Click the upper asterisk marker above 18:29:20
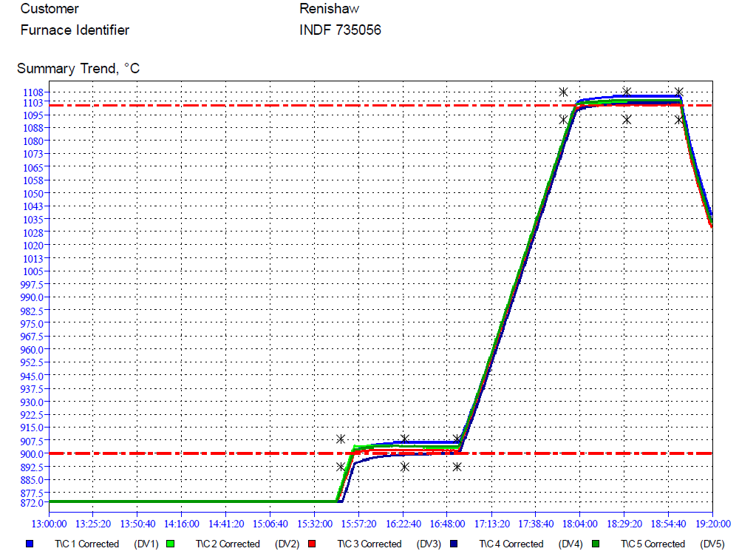756x554 pixels. point(627,92)
